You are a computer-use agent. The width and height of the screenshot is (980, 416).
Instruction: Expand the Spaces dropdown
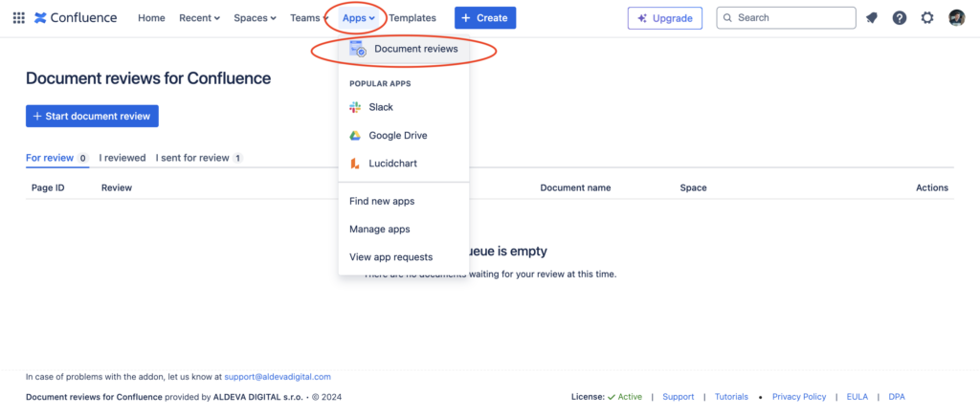255,18
